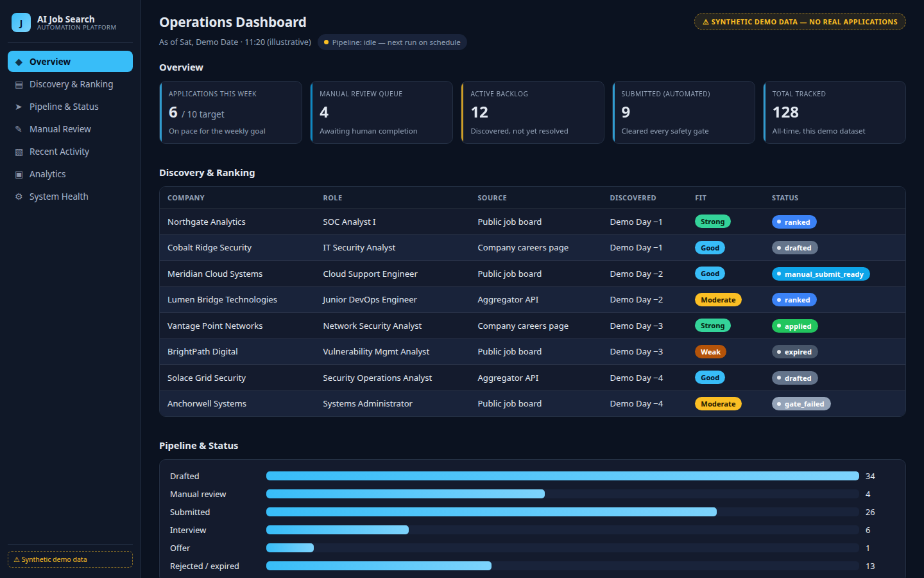Image resolution: width=924 pixels, height=578 pixels.
Task: Click the Recent Activity sidebar icon
Action: coord(19,152)
